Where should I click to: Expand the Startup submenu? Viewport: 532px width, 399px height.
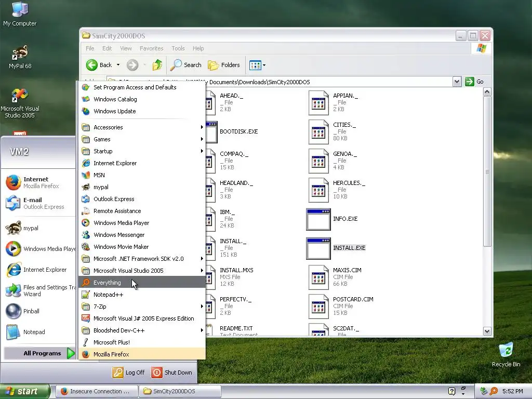(142, 151)
